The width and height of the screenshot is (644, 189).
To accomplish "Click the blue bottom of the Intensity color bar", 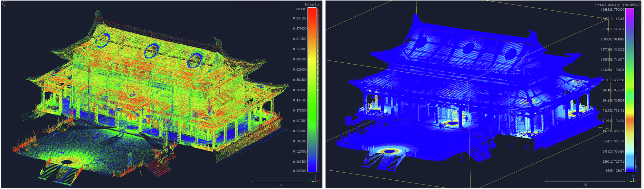I will click(x=312, y=168).
